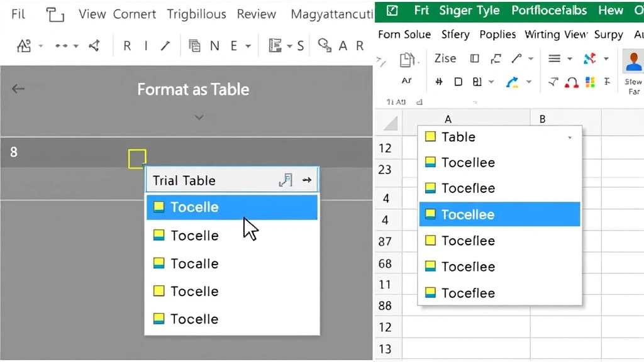Select the hash symbol icon below Zise

[439, 80]
